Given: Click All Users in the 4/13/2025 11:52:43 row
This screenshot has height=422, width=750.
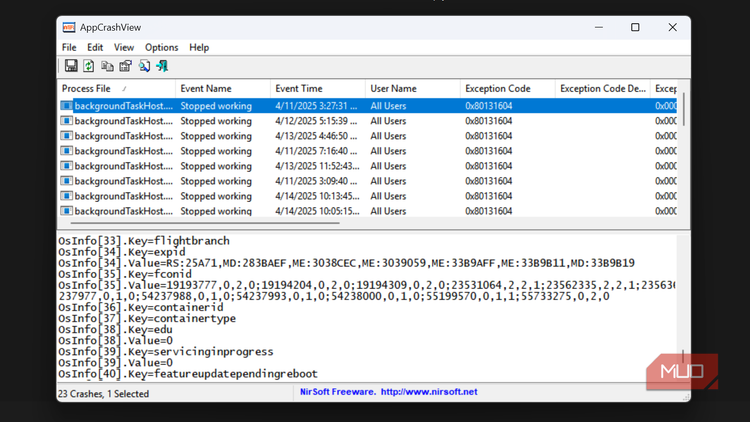Looking at the screenshot, I should 388,166.
